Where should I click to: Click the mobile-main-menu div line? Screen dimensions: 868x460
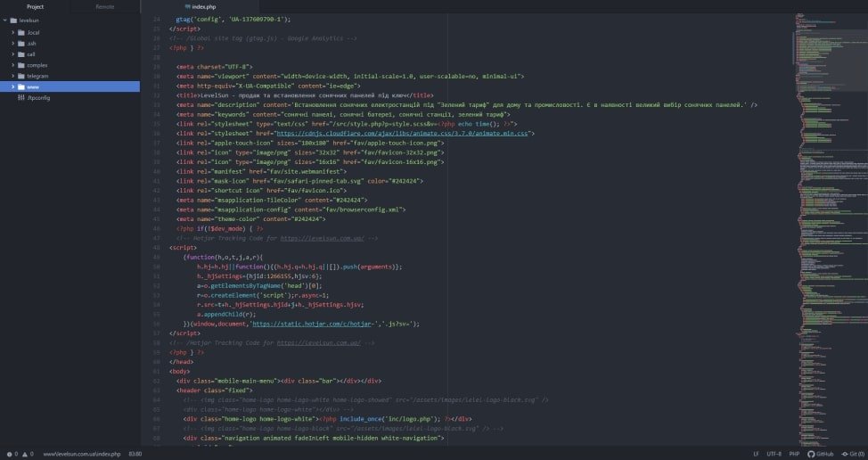pyautogui.click(x=279, y=381)
